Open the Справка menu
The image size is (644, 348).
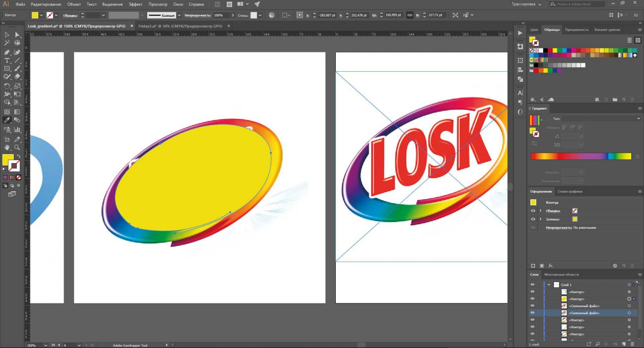pyautogui.click(x=196, y=4)
